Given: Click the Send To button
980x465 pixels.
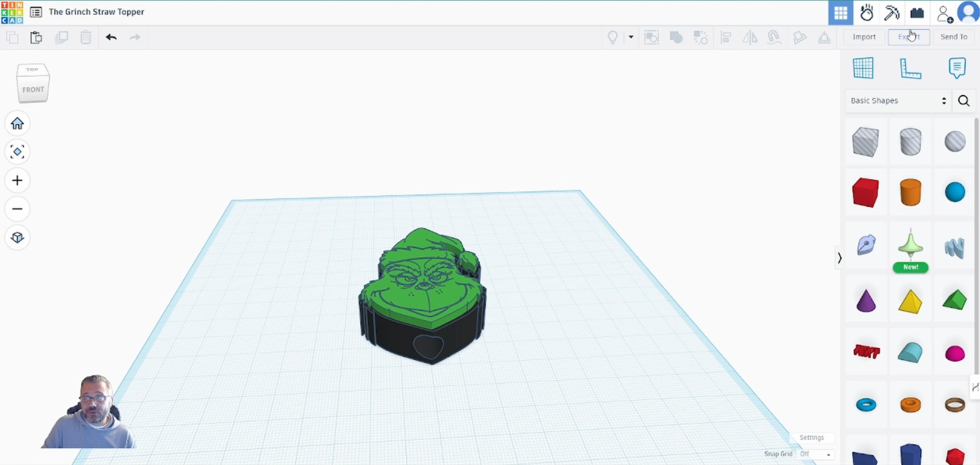Looking at the screenshot, I should [x=953, y=37].
